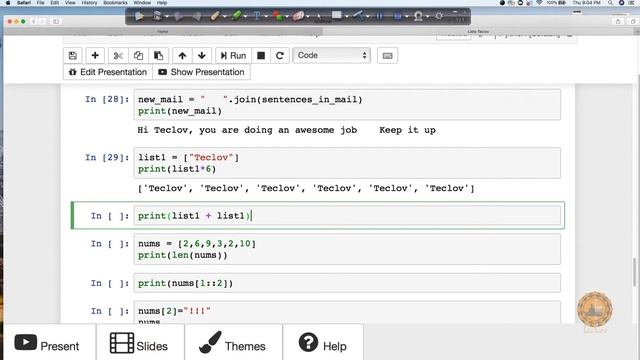Click the output list of six 'Teclov' strings
640x360 pixels.
306,189
